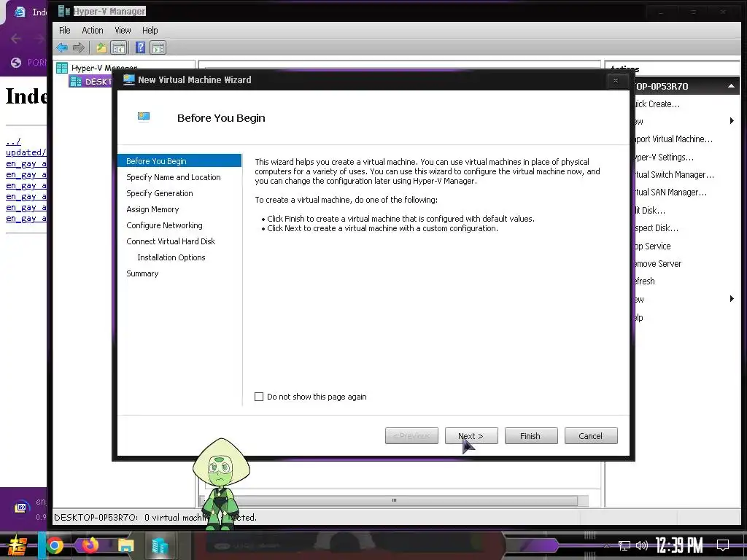Click Refresh in the Actions pane
Image resolution: width=747 pixels, height=560 pixels.
645,281
